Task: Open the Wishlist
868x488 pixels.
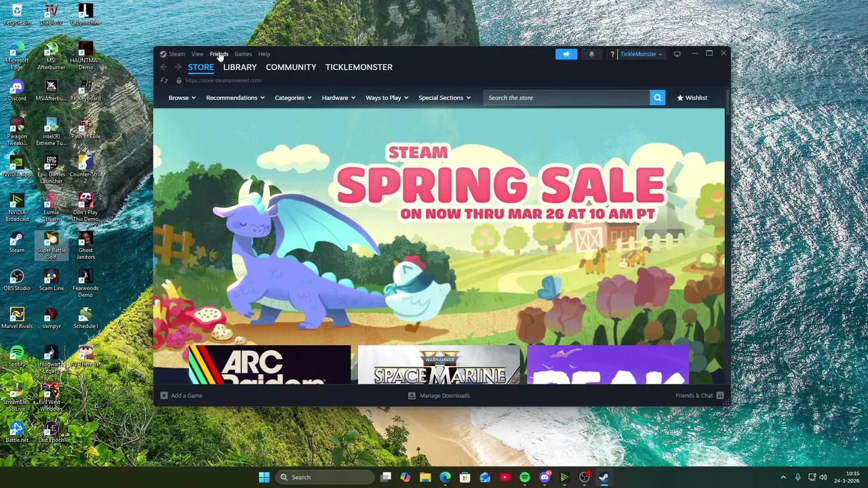Action: [692, 98]
